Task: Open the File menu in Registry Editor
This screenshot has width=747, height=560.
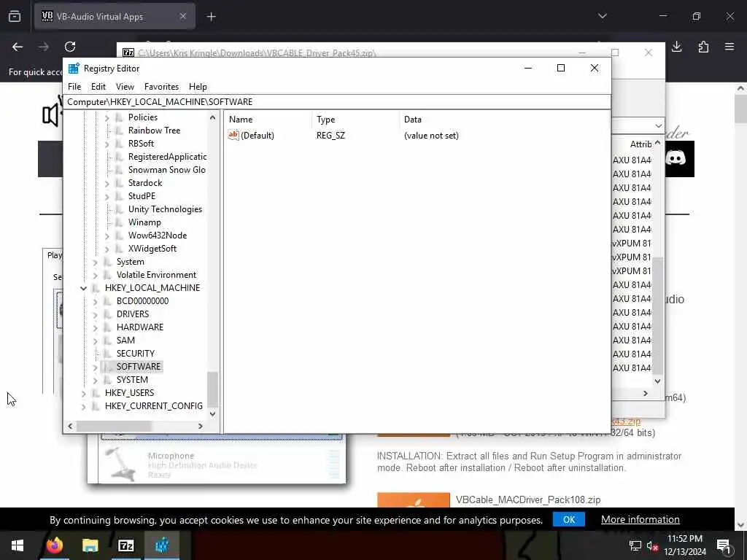Action: [74, 87]
